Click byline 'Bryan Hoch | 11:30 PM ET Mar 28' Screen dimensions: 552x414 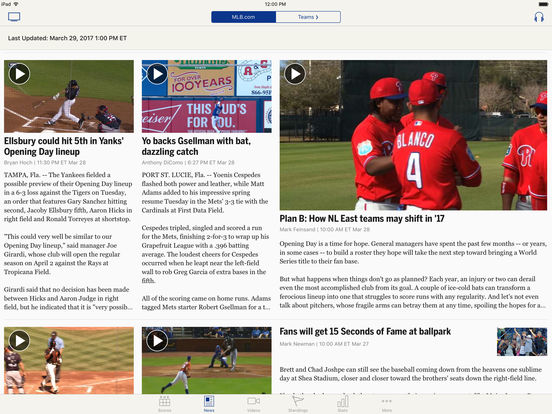tap(45, 162)
